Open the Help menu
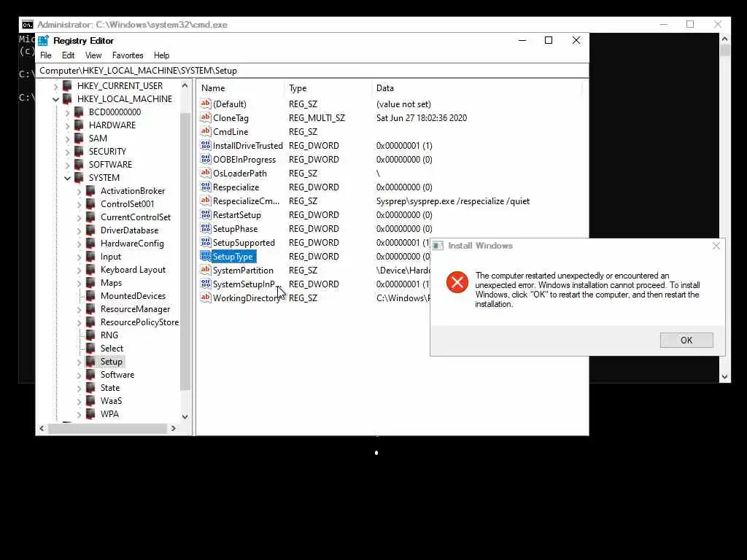 161,55
